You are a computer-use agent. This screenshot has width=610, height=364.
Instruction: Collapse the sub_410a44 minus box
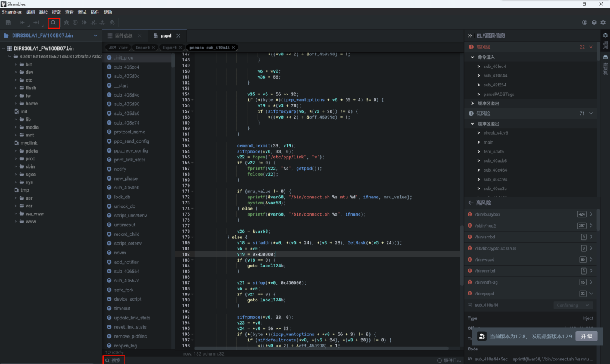click(x=470, y=305)
